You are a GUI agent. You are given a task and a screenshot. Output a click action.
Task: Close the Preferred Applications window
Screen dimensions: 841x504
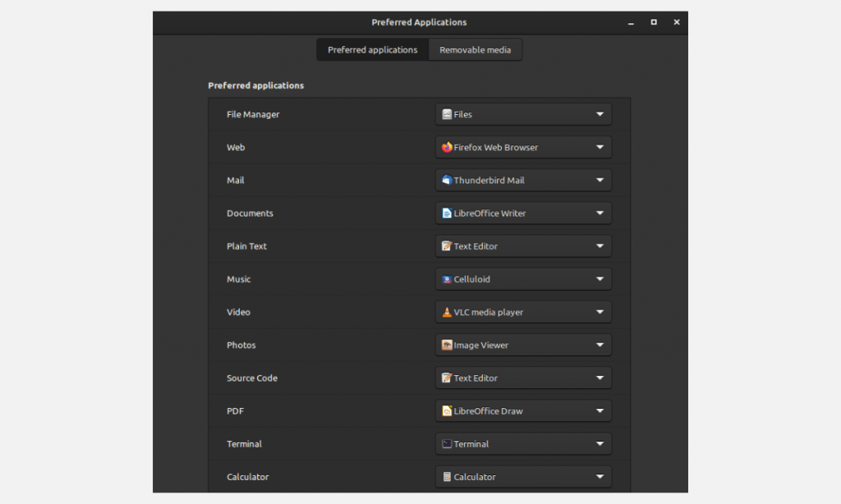click(677, 22)
